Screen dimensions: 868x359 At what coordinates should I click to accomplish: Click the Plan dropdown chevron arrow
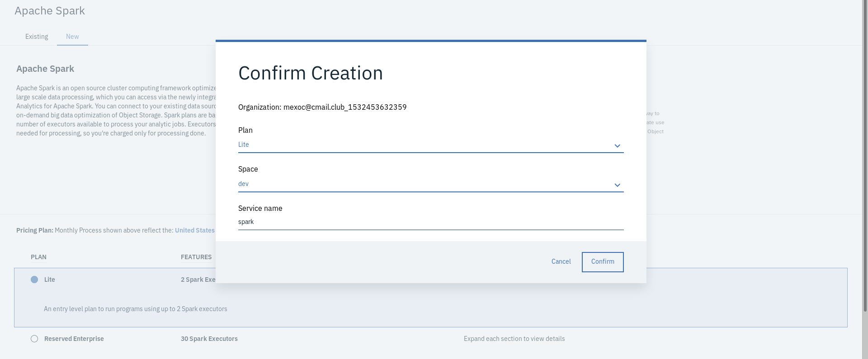(x=617, y=146)
